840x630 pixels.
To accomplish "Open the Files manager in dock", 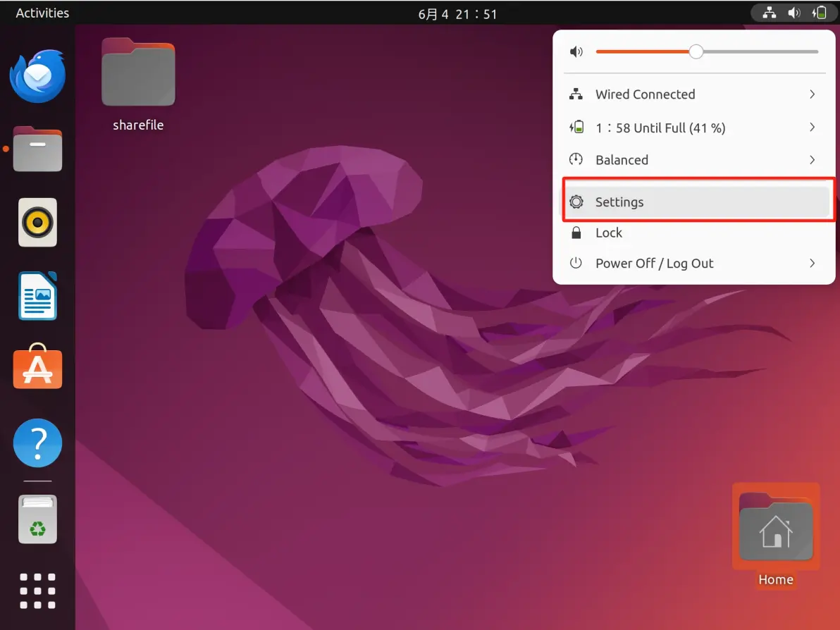I will [x=37, y=149].
